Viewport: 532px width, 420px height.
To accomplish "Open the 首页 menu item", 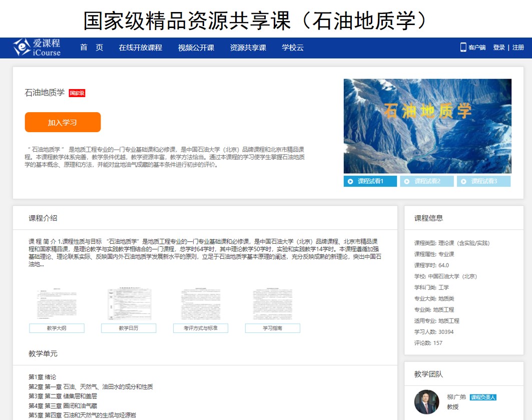I will (92, 48).
